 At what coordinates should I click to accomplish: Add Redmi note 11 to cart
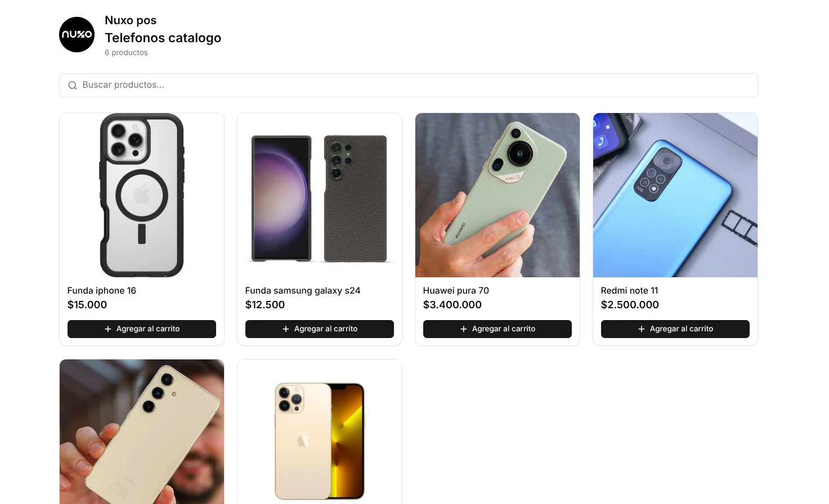[x=675, y=329]
